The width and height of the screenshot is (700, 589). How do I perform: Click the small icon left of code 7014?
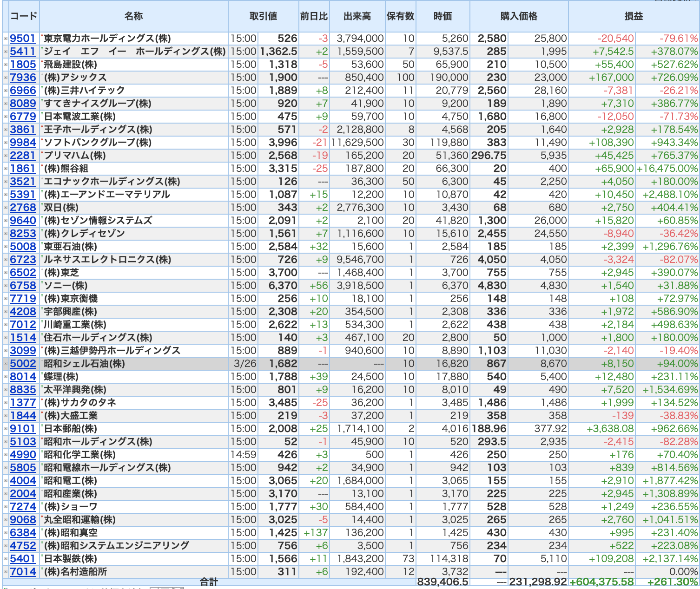6,572
